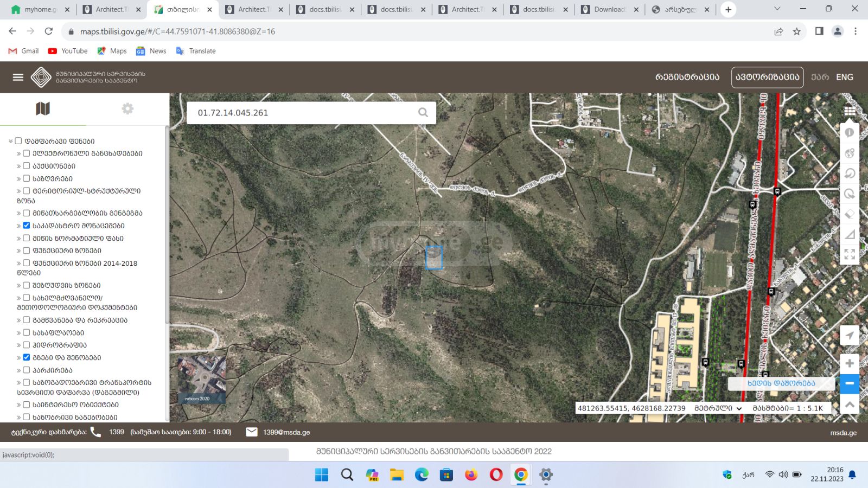Zoom out with the blue minus button
This screenshot has height=488, width=868.
[x=850, y=383]
